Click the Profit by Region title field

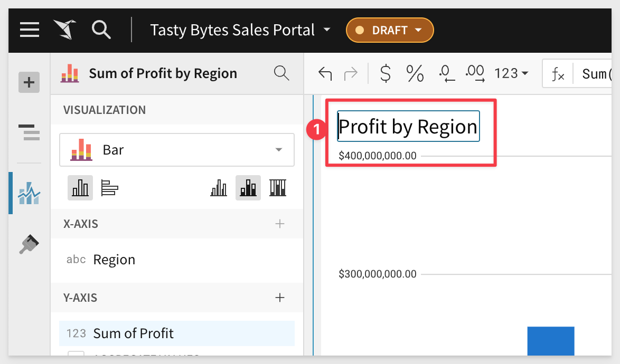pos(408,127)
